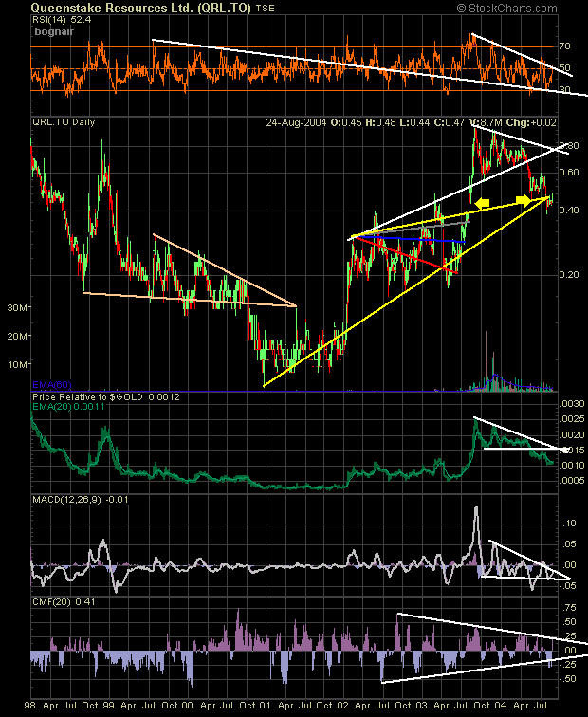Click the 30M volume axis label
This screenshot has height=717, width=588.
pos(17,307)
